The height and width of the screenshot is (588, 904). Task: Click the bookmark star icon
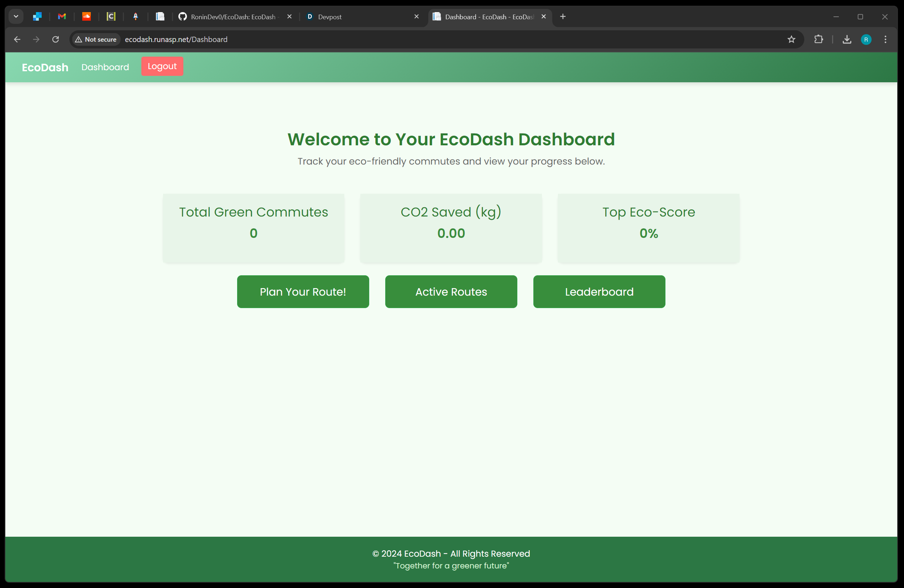click(791, 40)
